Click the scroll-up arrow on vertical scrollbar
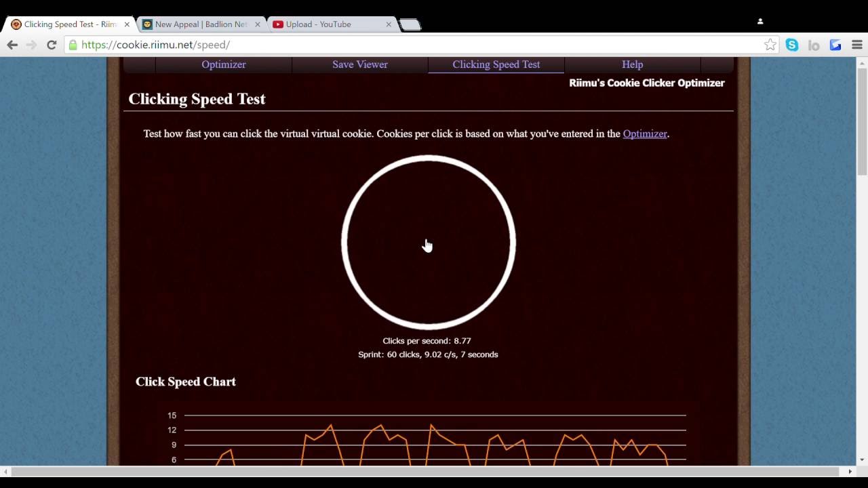 pyautogui.click(x=863, y=62)
